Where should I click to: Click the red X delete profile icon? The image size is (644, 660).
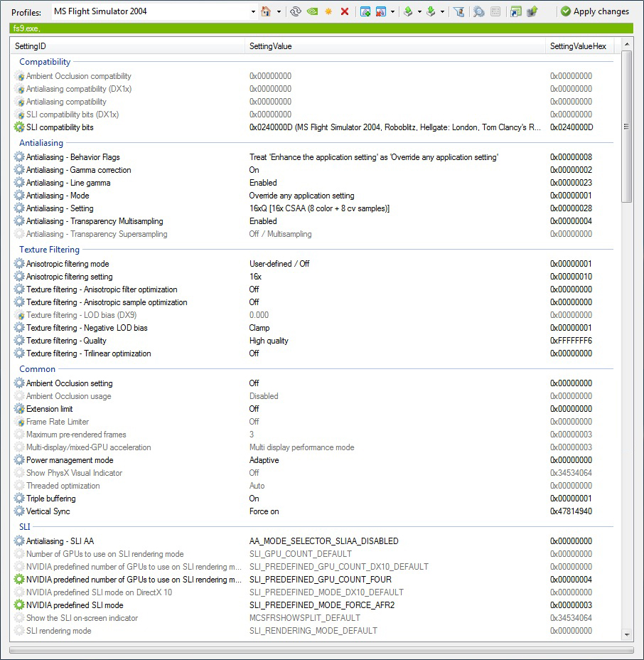click(345, 12)
